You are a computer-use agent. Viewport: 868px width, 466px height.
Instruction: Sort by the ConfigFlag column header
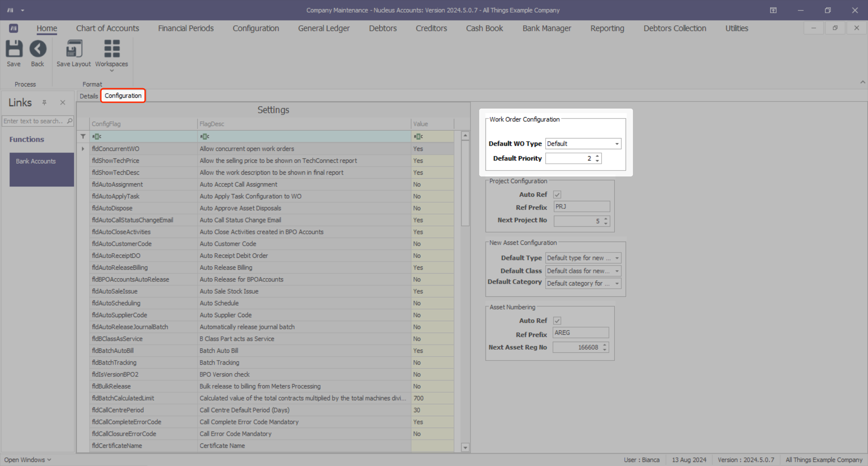tap(143, 124)
